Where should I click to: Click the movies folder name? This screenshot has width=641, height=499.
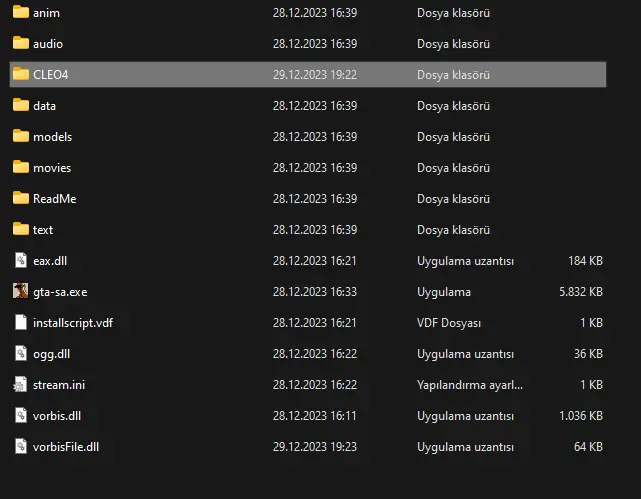52,168
